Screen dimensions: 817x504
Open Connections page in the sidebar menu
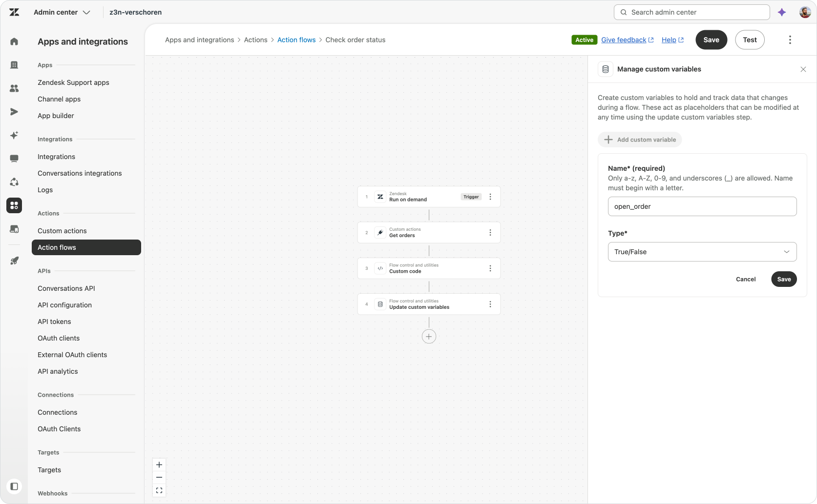(58, 412)
